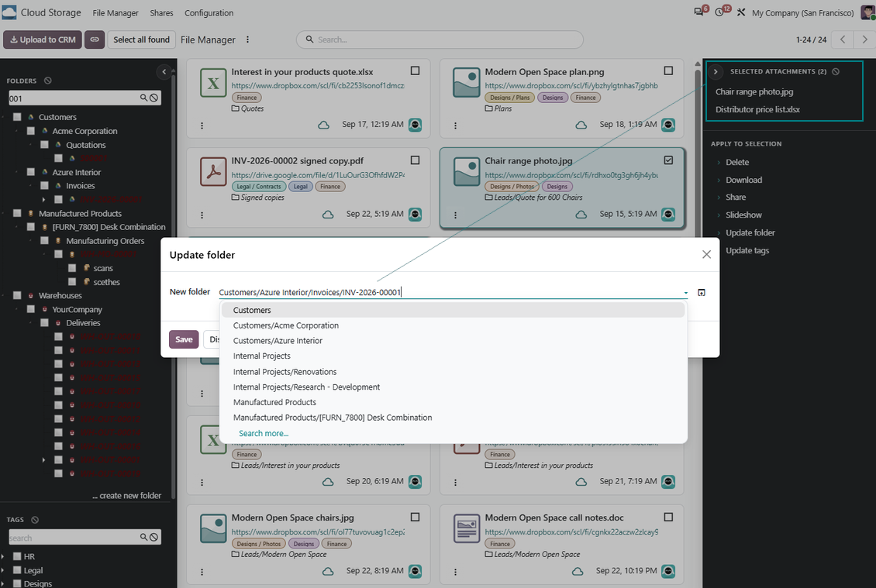Reset folder selection icon beside FOLDERS heading
Viewport: 876px width, 588px height.
48,81
